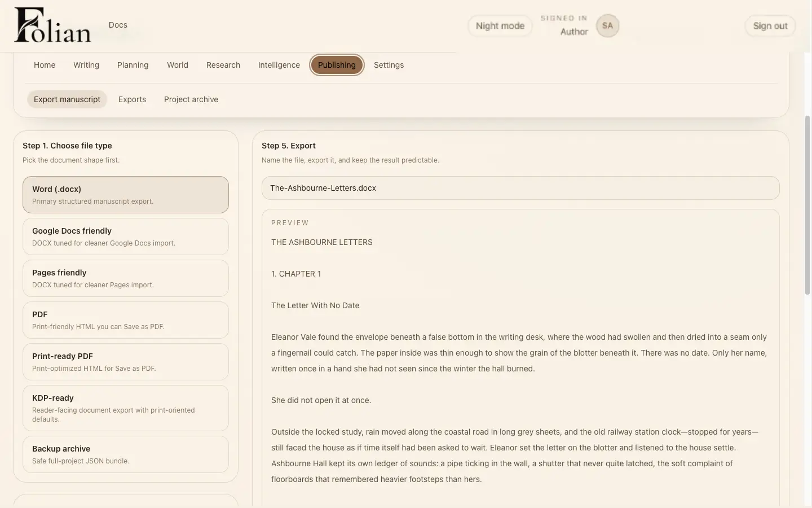Screen dimensions: 812x508
Task: Choose the Word (.docx) file type
Action: (126, 195)
